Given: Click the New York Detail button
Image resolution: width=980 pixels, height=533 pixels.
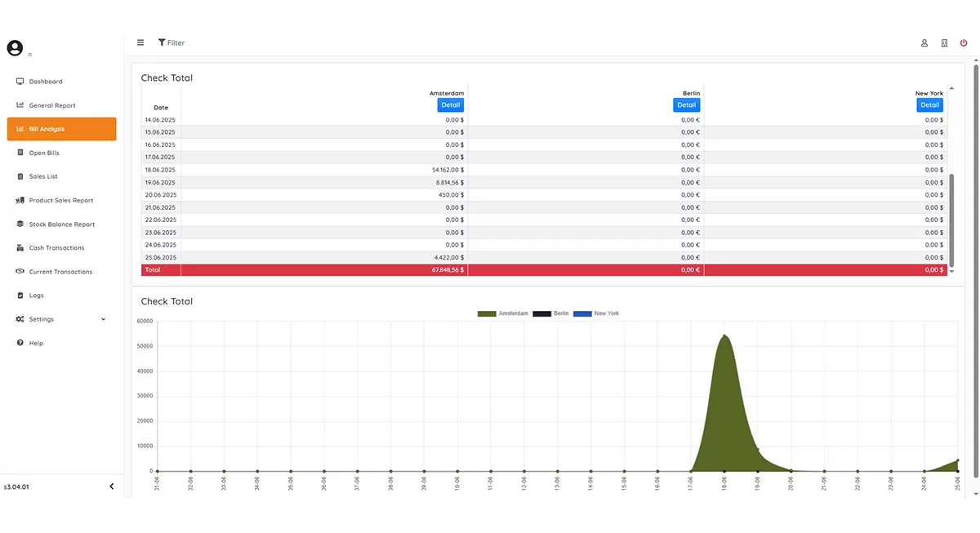Looking at the screenshot, I should click(930, 105).
